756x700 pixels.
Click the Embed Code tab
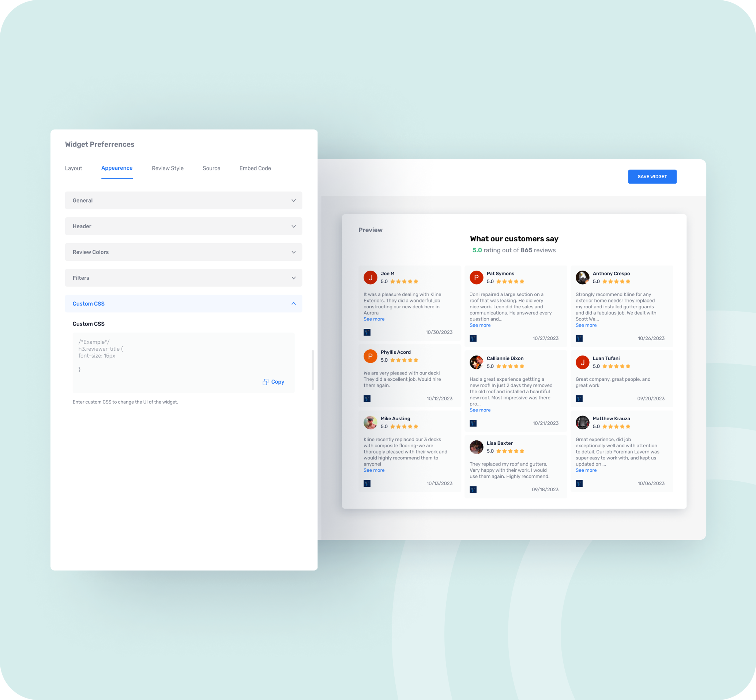pyautogui.click(x=255, y=168)
